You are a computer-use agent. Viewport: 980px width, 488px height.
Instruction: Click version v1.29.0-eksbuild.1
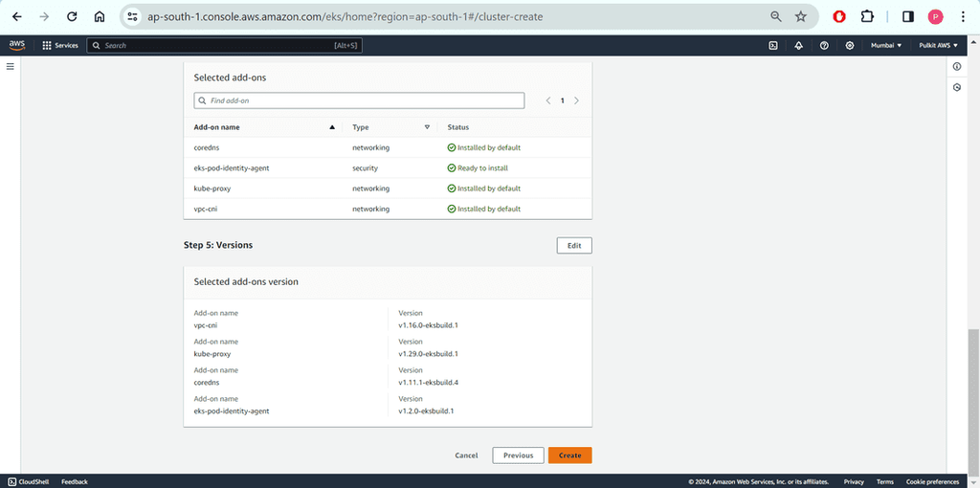(x=429, y=354)
